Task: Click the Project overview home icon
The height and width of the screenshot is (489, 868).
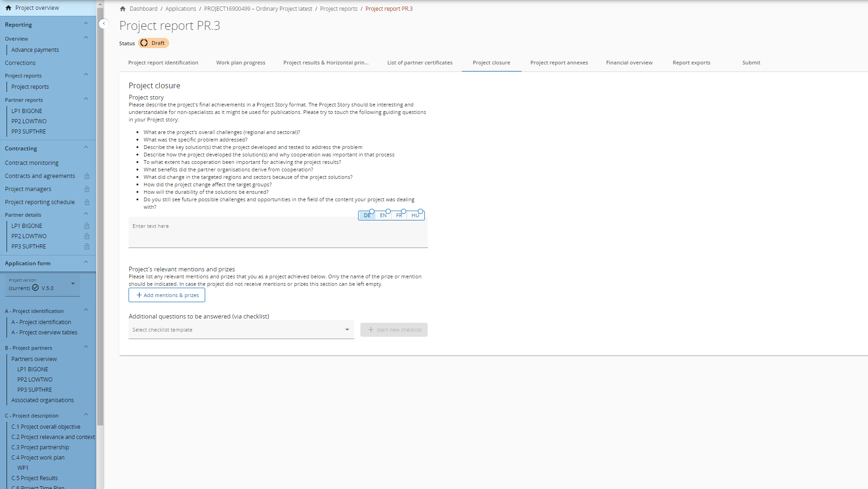Action: coord(8,8)
